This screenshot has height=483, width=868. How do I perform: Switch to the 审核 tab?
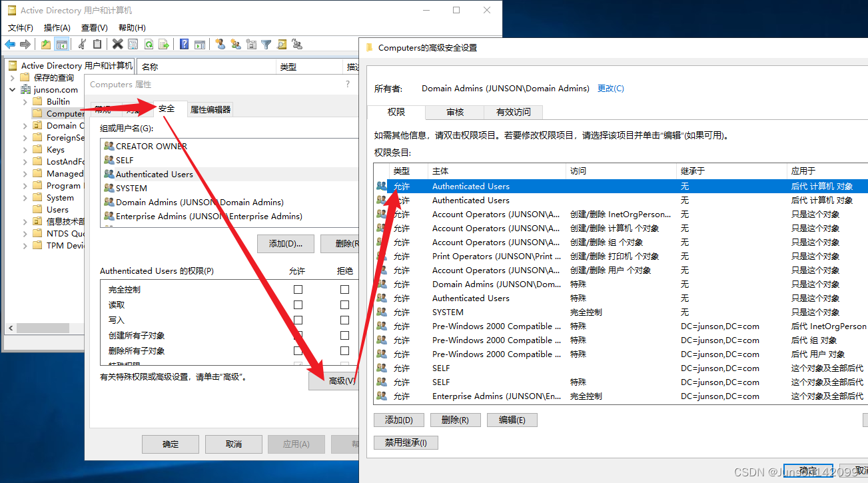(456, 112)
